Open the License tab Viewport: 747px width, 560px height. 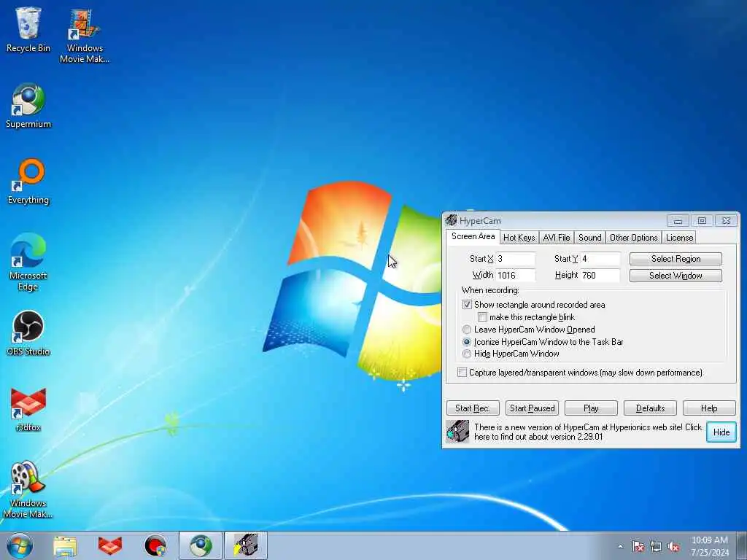pyautogui.click(x=679, y=238)
